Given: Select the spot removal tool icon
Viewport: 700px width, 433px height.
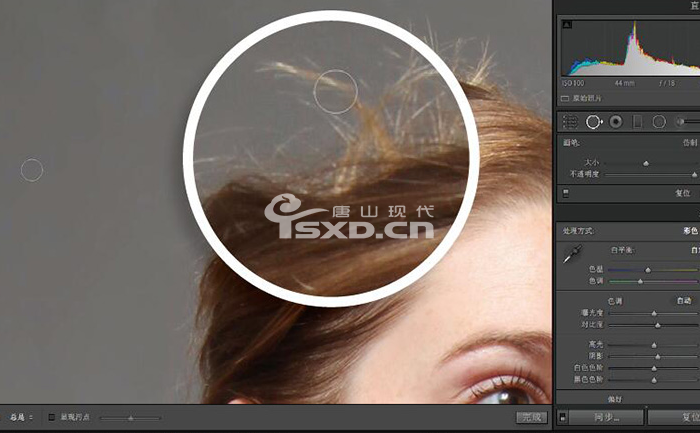Looking at the screenshot, I should click(x=594, y=121).
